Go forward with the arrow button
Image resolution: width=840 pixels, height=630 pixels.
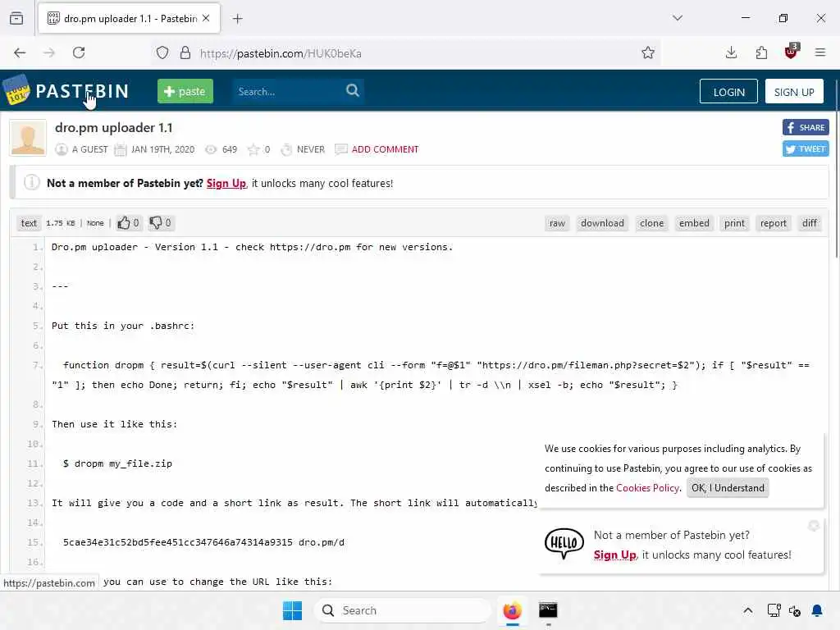49,53
